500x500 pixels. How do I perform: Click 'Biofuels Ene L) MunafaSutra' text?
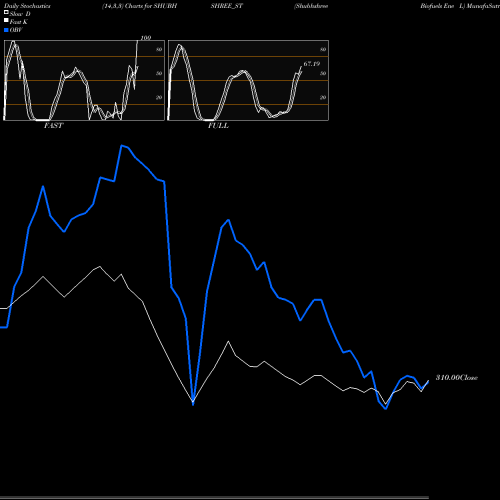(x=460, y=6)
